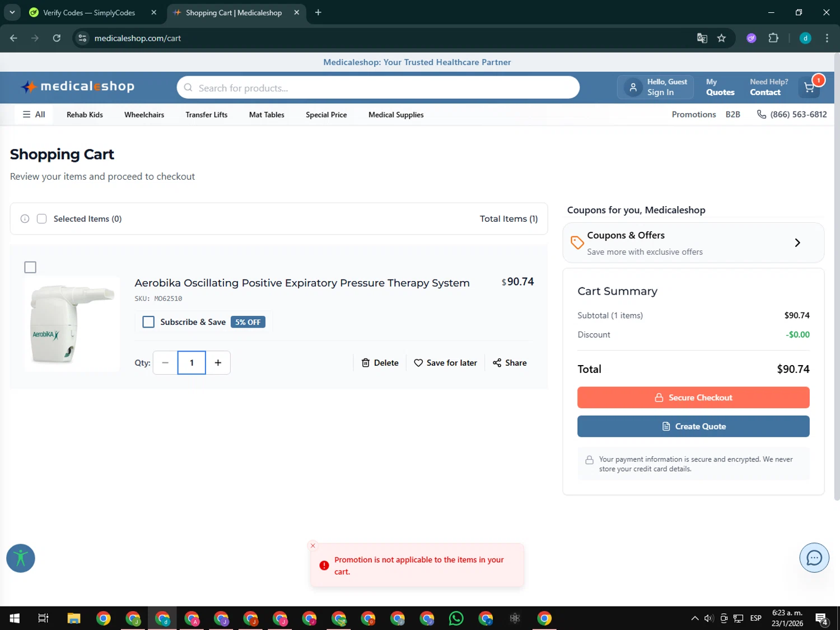Show hidden system tray icons

point(694,618)
